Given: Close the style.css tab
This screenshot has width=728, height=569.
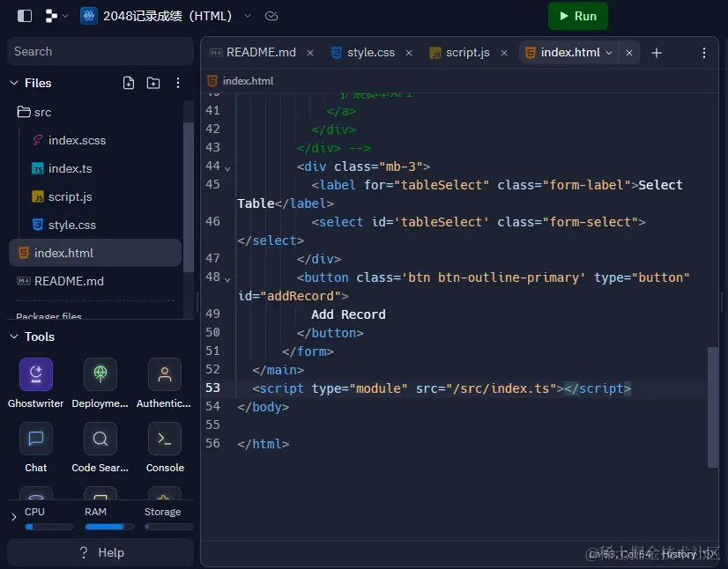Looking at the screenshot, I should point(409,53).
